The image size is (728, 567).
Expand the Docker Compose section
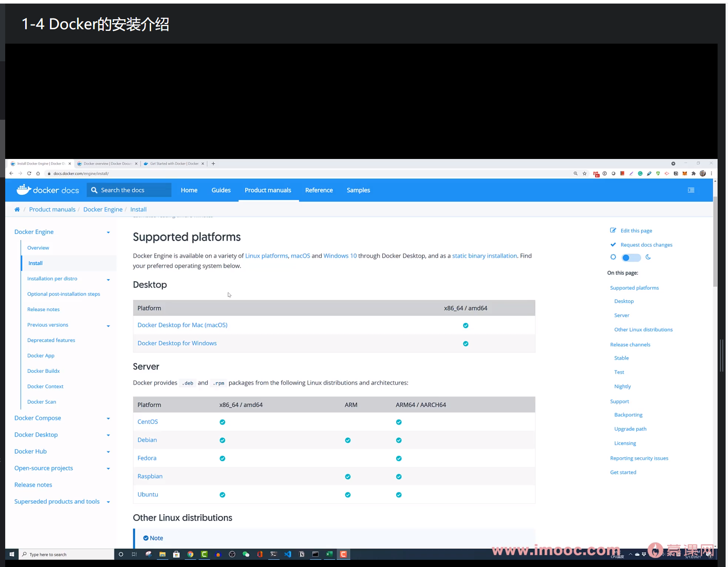point(108,418)
